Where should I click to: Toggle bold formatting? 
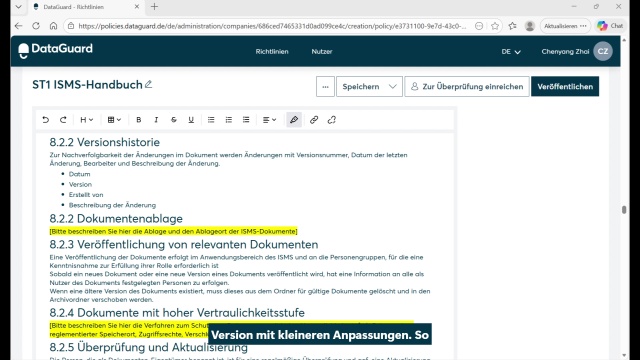click(138, 120)
